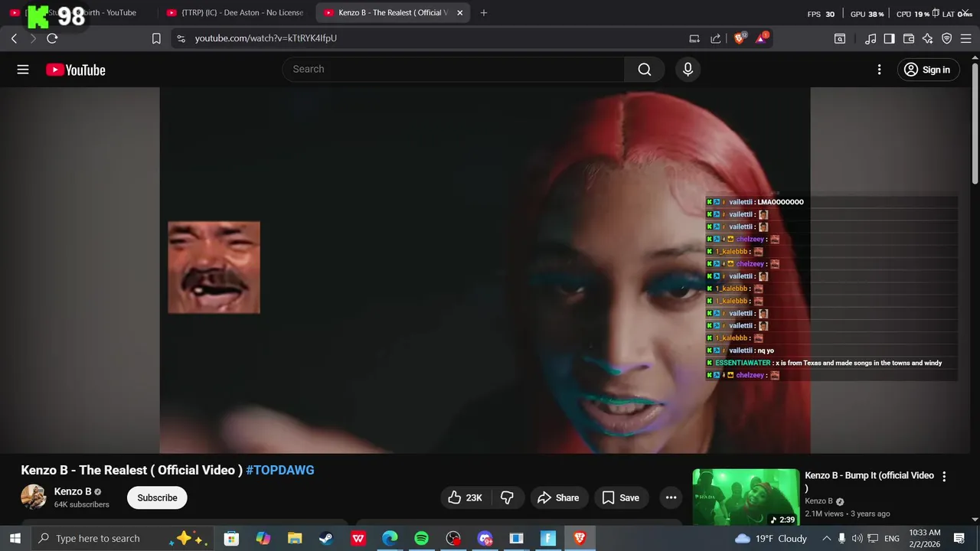Viewport: 980px width, 551px height.
Task: Open Microsoft Edge from the taskbar
Action: 390,538
